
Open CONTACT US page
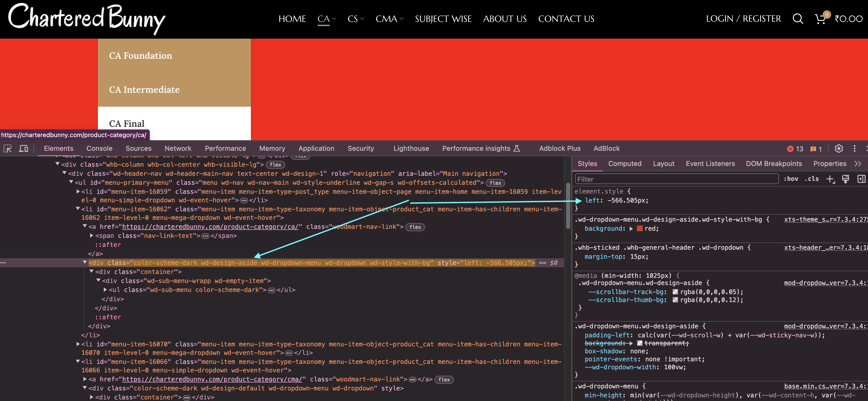point(566,19)
